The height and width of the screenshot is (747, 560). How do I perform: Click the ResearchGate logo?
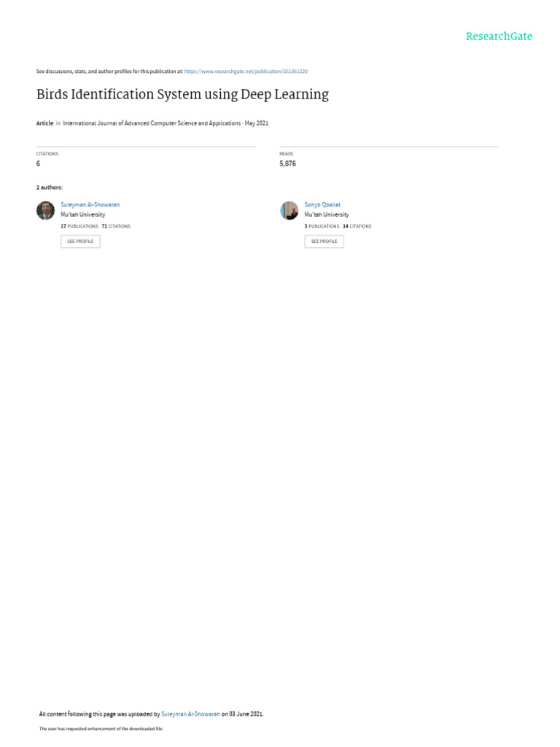click(x=499, y=36)
